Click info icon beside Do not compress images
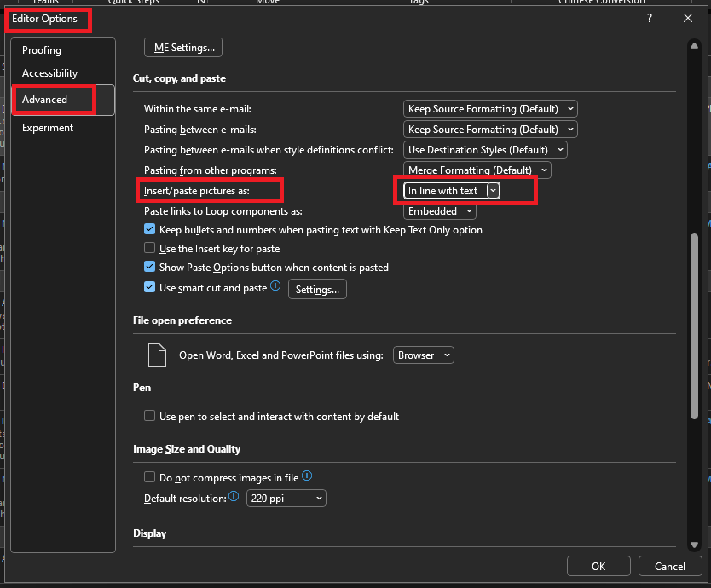This screenshot has width=711, height=588. point(307,476)
